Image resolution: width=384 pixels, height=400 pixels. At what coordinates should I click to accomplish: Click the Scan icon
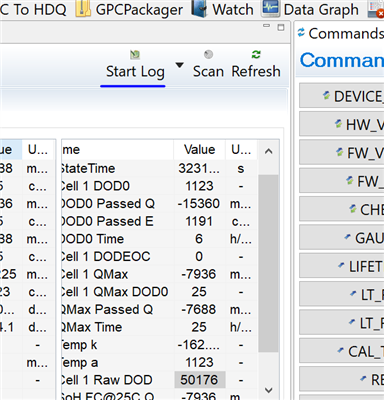point(208,54)
